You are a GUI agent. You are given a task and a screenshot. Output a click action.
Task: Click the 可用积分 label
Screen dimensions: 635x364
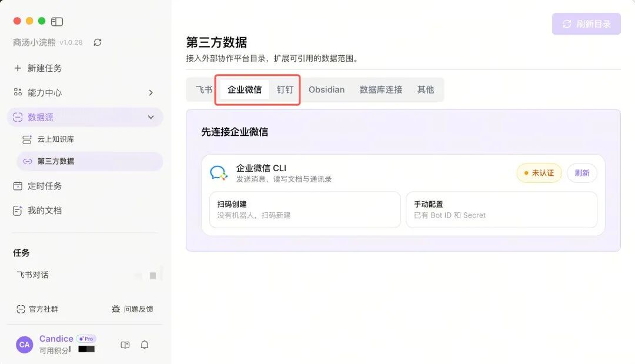pos(54,350)
